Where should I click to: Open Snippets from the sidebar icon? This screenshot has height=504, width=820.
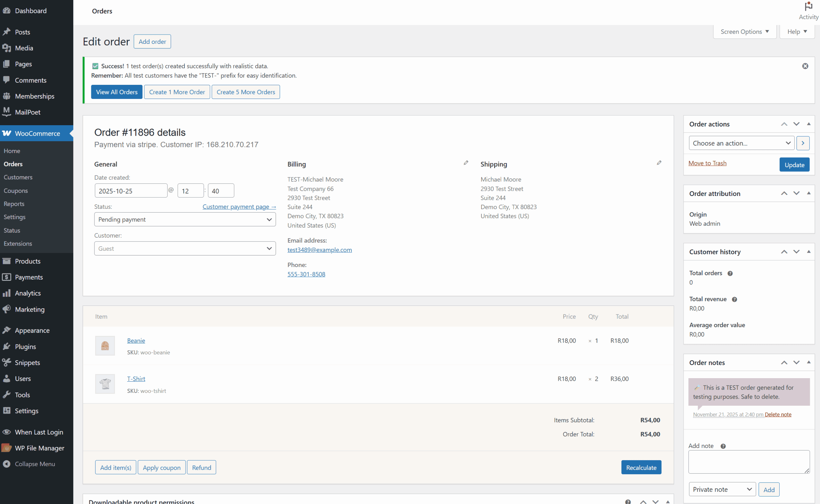point(6,362)
